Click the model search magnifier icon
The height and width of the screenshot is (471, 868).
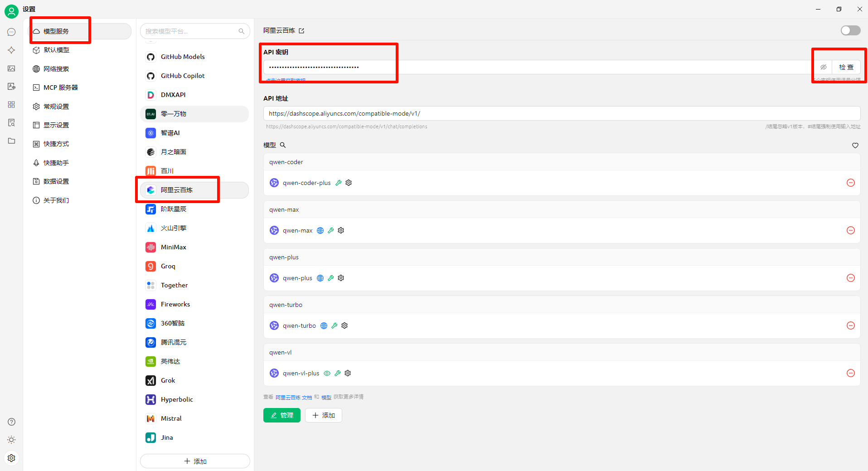tap(283, 145)
